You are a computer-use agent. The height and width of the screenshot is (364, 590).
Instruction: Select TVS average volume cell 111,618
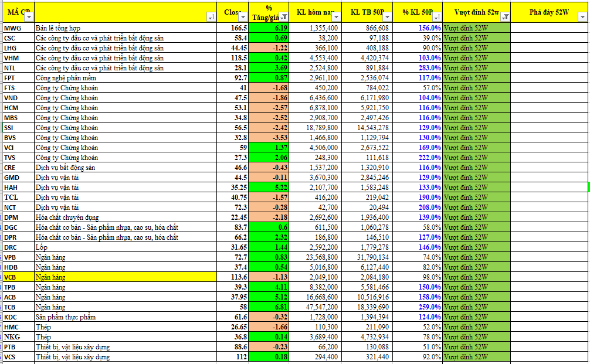(x=366, y=158)
